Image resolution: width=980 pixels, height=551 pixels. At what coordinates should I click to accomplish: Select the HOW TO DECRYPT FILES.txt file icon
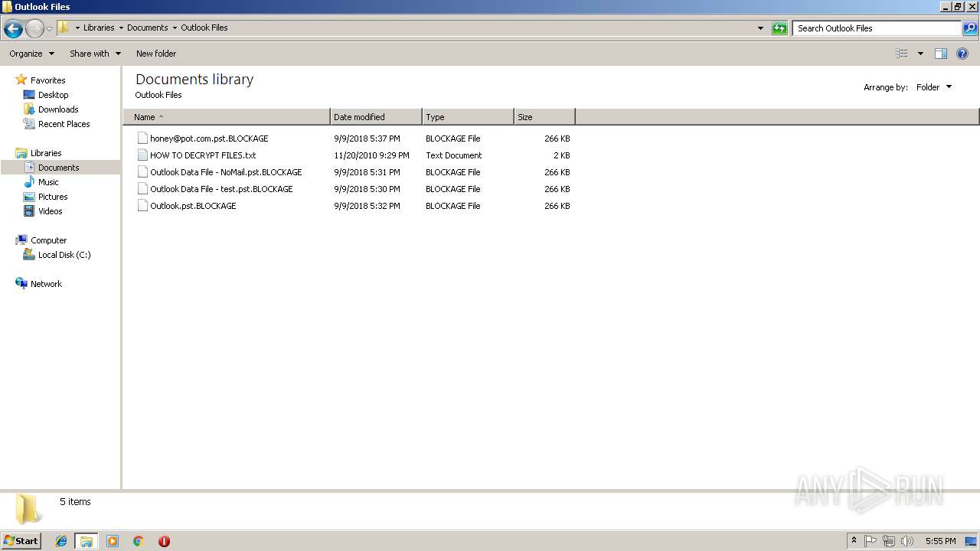point(142,155)
